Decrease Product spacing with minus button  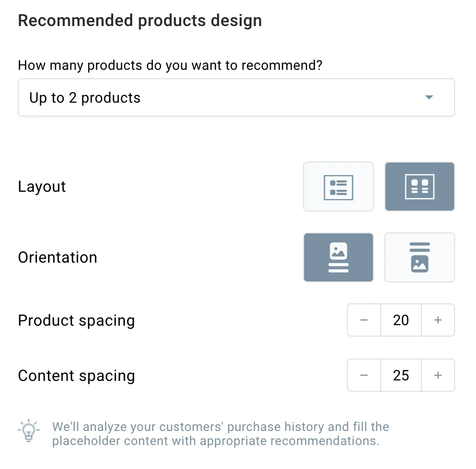(364, 320)
